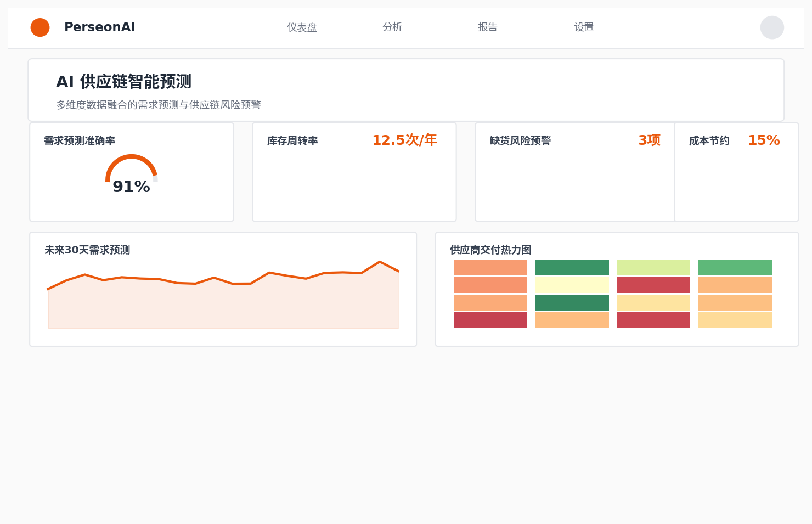Open the 设置 nav item
Screen dimensions: 812x524
click(x=584, y=27)
